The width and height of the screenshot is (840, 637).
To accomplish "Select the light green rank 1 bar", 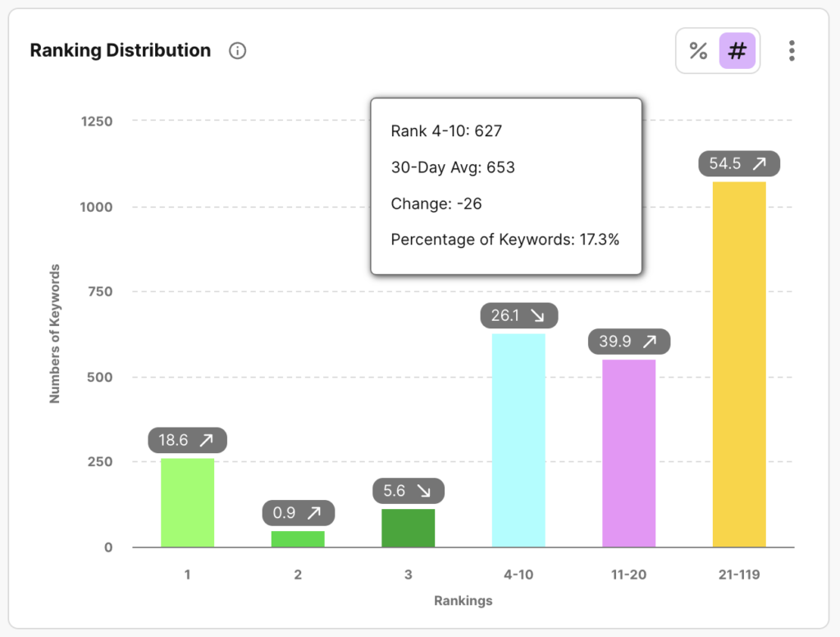I will [x=188, y=502].
